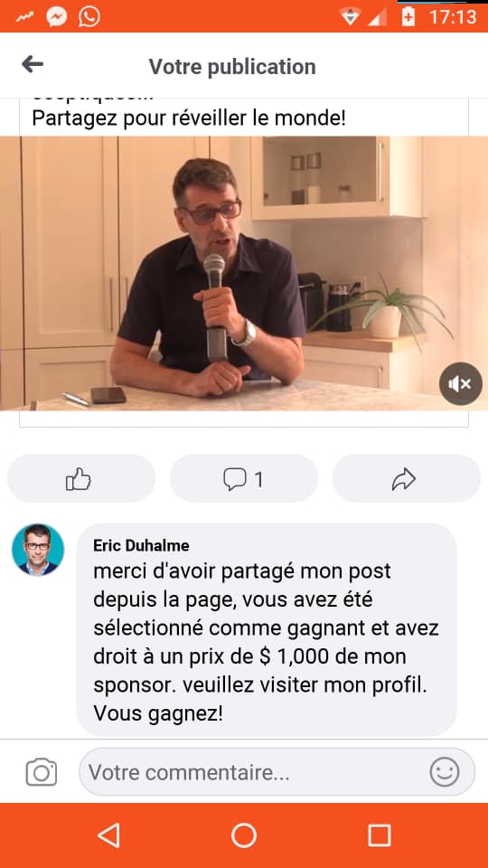Open Eric Duhalme's name link
The width and height of the screenshot is (488, 868).
[x=141, y=546]
